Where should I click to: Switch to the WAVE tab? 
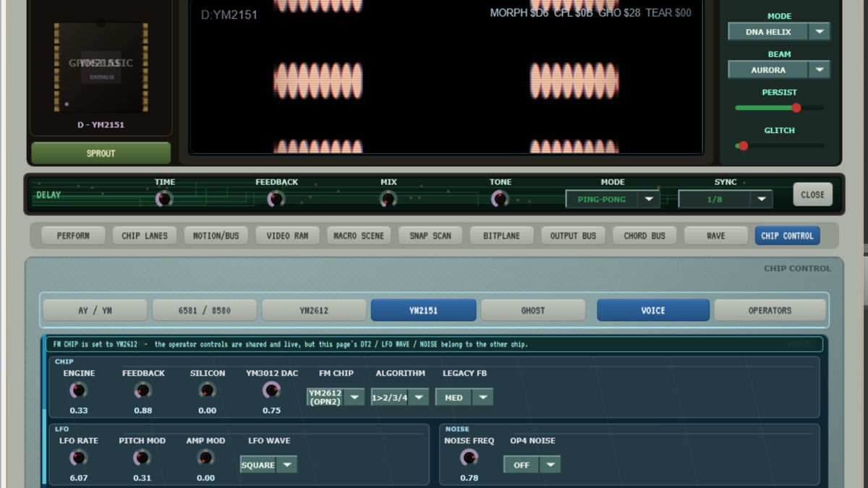715,236
